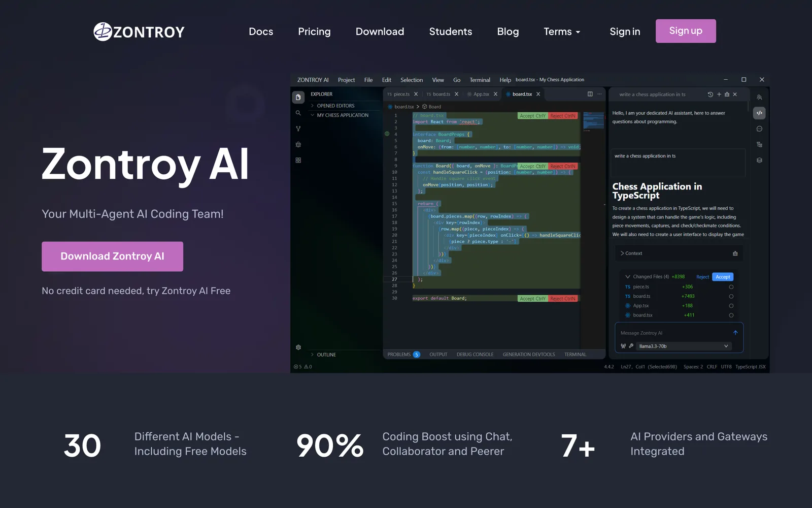
Task: Close the active board.tsx editor tab
Action: pos(538,94)
